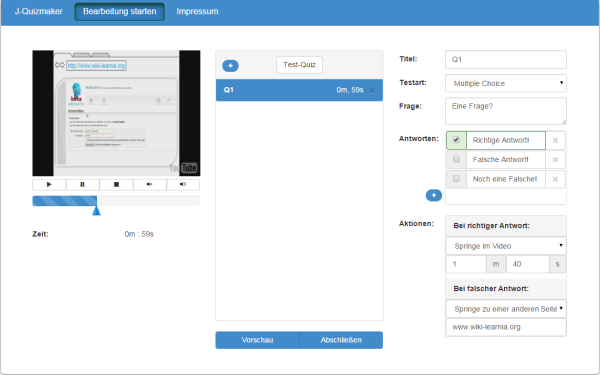Delete question Q1 with its x icon
This screenshot has height=375, width=600.
[x=372, y=91]
